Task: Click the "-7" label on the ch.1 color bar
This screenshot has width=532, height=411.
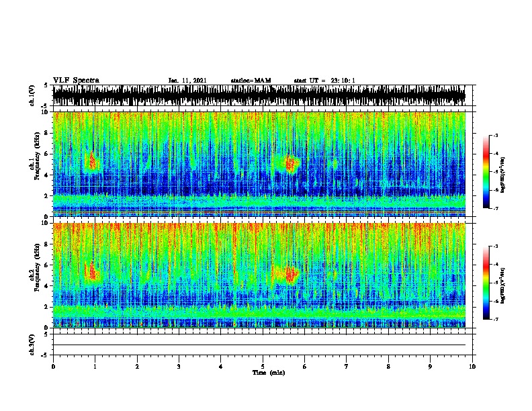Action: point(495,208)
